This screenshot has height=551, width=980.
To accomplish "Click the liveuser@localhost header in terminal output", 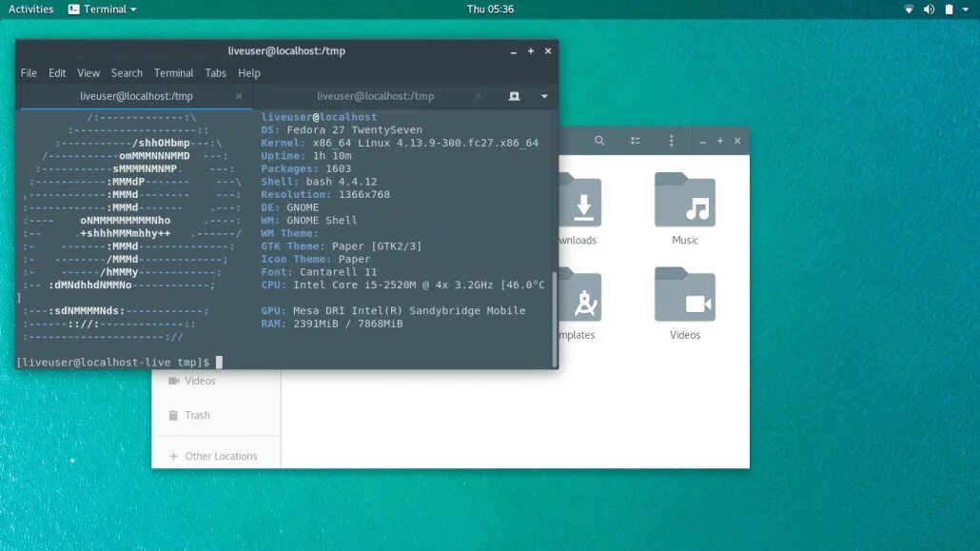I will tap(319, 117).
